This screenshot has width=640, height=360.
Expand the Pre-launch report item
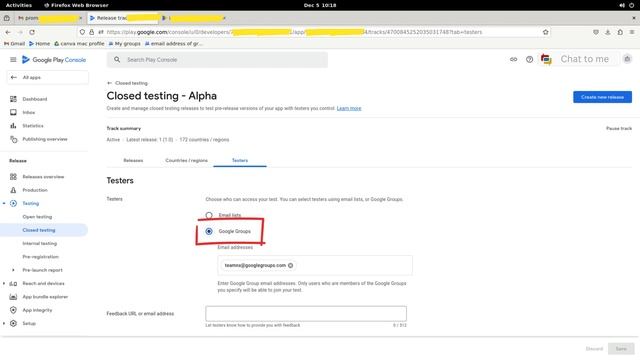coord(13,270)
